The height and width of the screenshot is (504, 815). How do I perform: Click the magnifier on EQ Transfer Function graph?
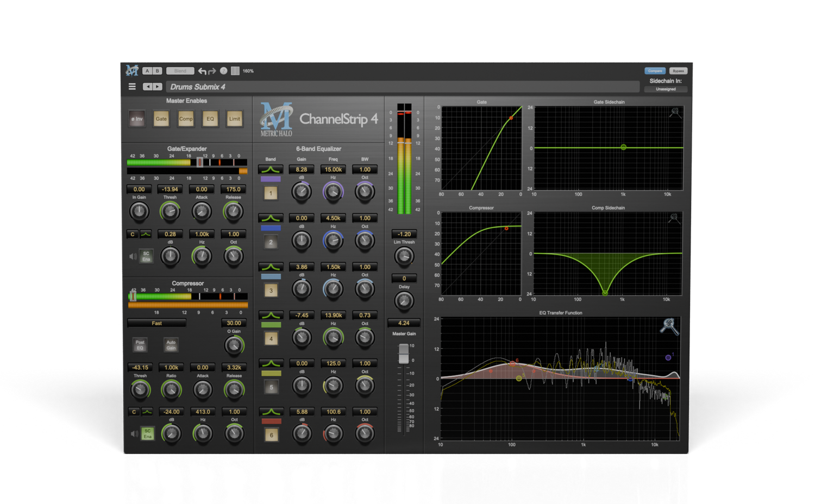pyautogui.click(x=669, y=326)
